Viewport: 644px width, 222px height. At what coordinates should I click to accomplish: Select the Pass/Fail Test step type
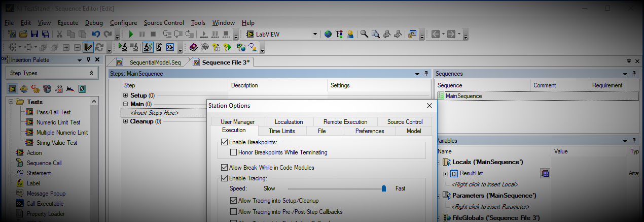click(53, 112)
